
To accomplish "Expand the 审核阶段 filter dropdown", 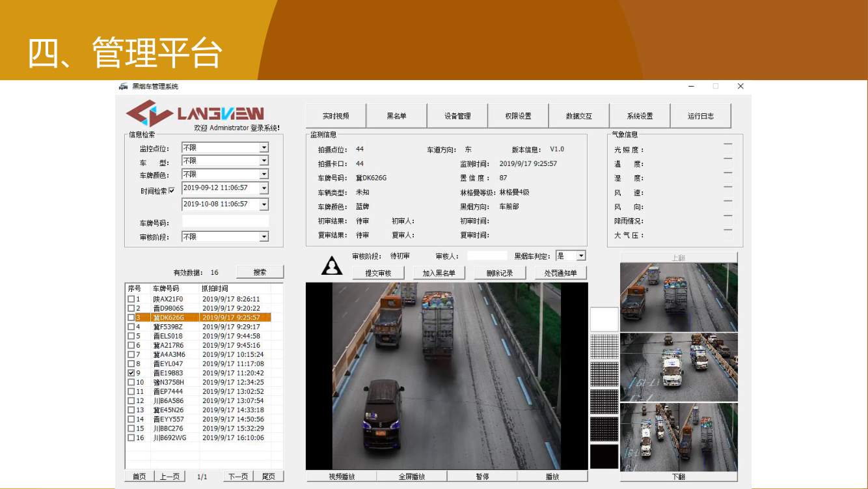I will coord(264,237).
